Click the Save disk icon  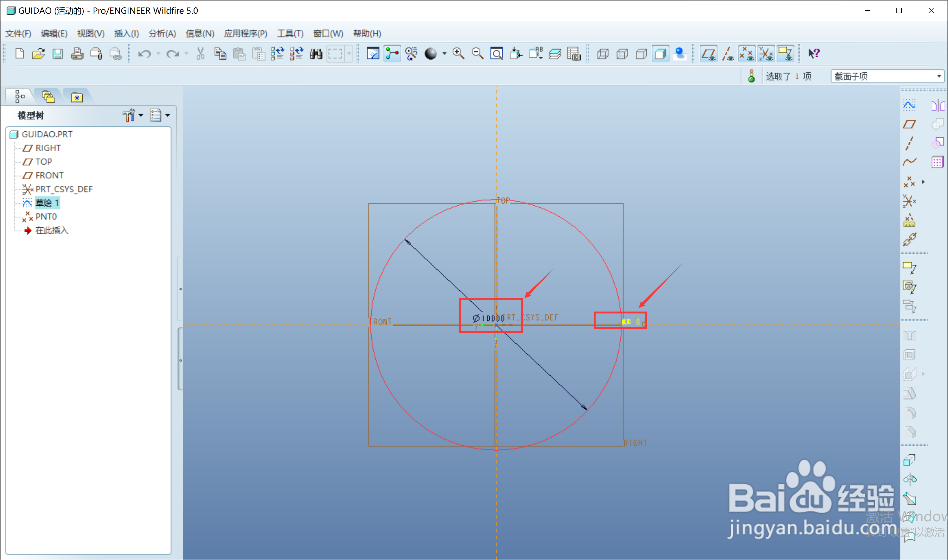click(57, 53)
